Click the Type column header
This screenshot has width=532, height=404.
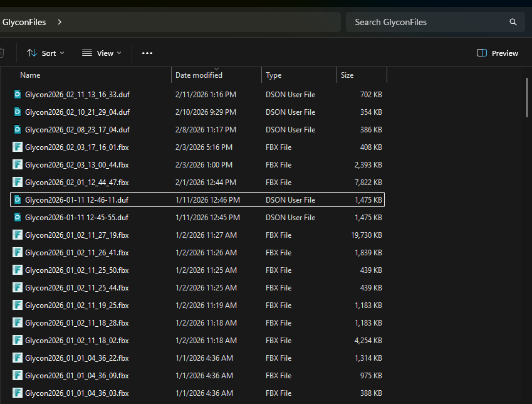[274, 75]
